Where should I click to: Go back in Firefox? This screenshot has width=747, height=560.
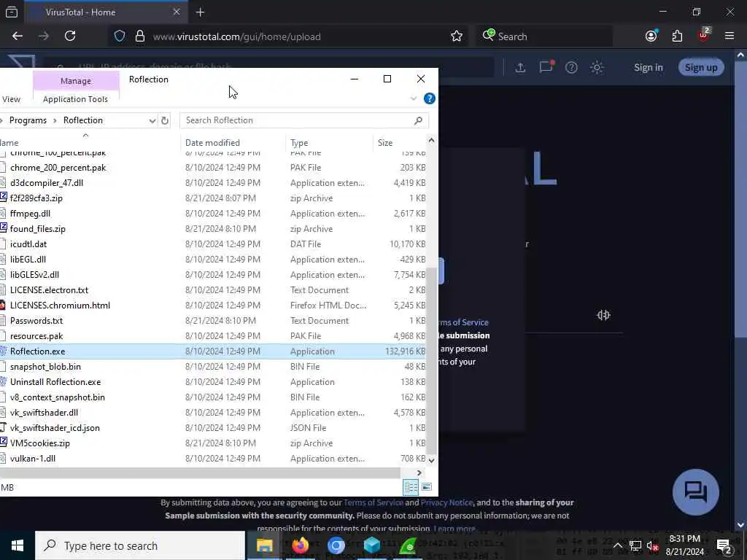click(x=18, y=36)
